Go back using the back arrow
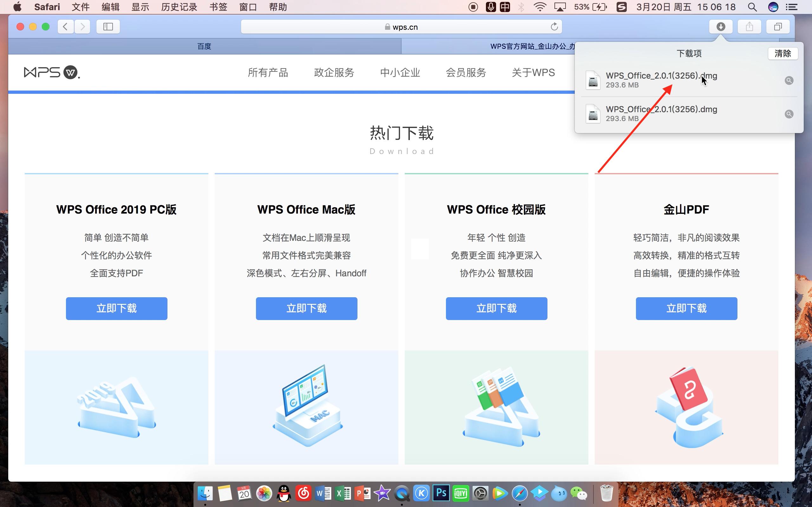Viewport: 812px width, 507px height. (x=65, y=27)
